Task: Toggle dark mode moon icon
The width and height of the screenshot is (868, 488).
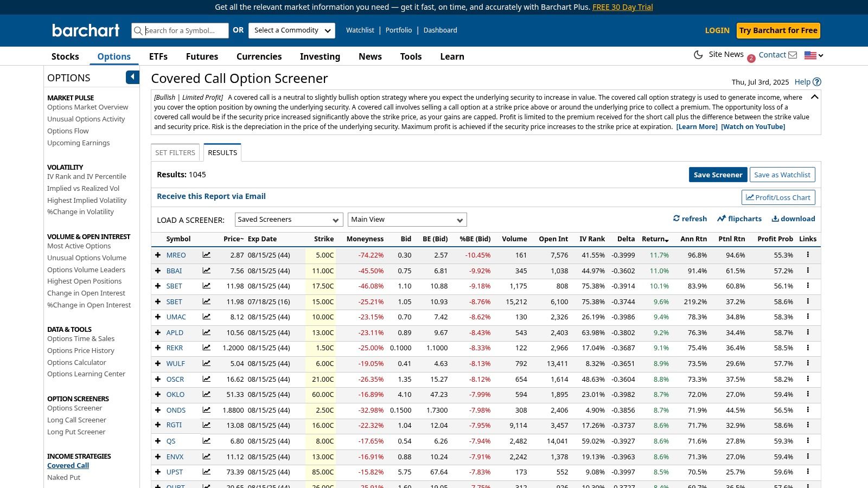Action: pyautogui.click(x=698, y=55)
